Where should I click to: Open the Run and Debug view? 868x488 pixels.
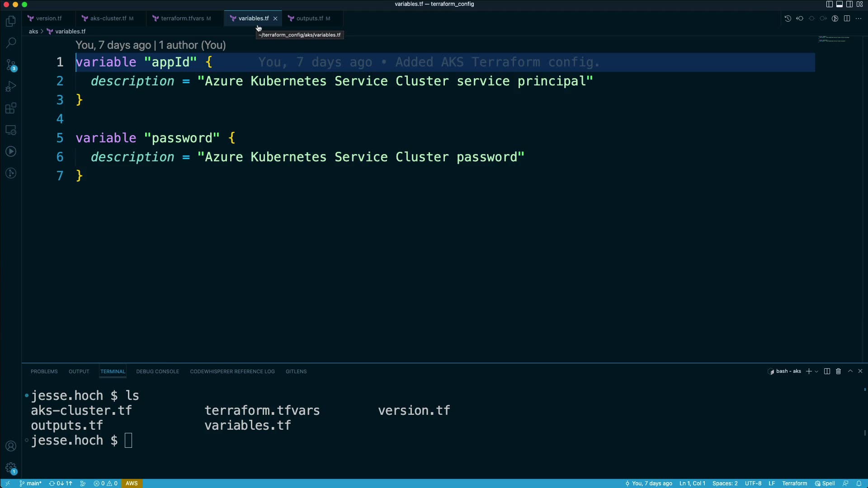[x=11, y=86]
